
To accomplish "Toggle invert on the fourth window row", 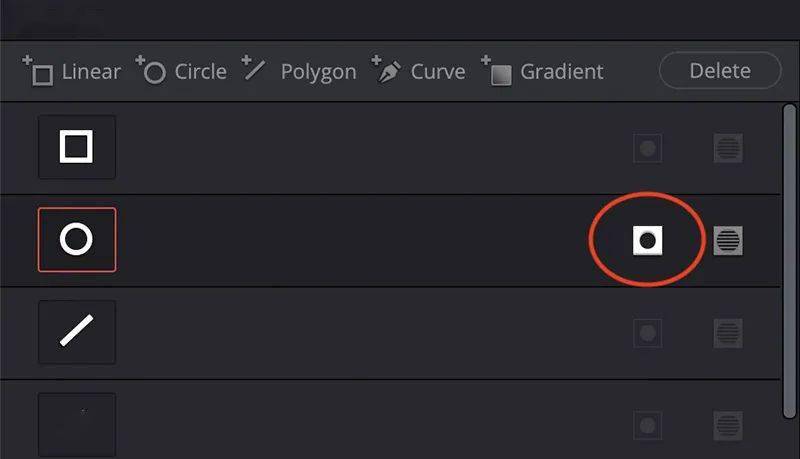I will 648,425.
